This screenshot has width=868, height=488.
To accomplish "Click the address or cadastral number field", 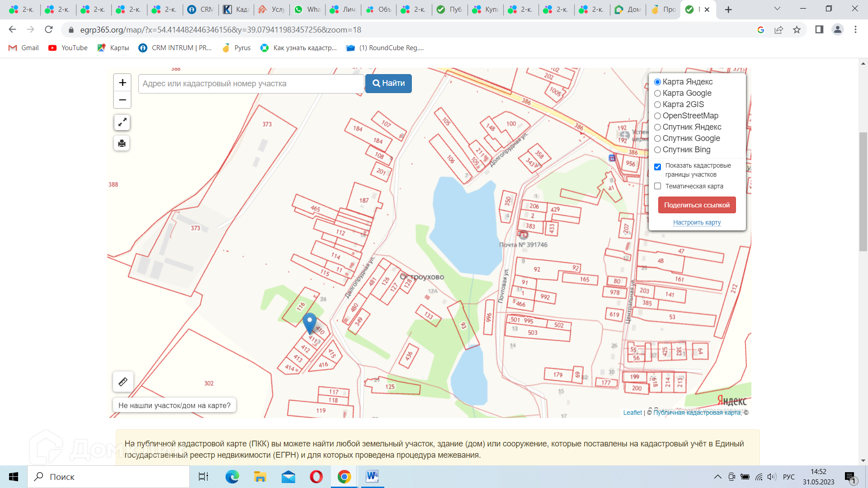I will (251, 84).
